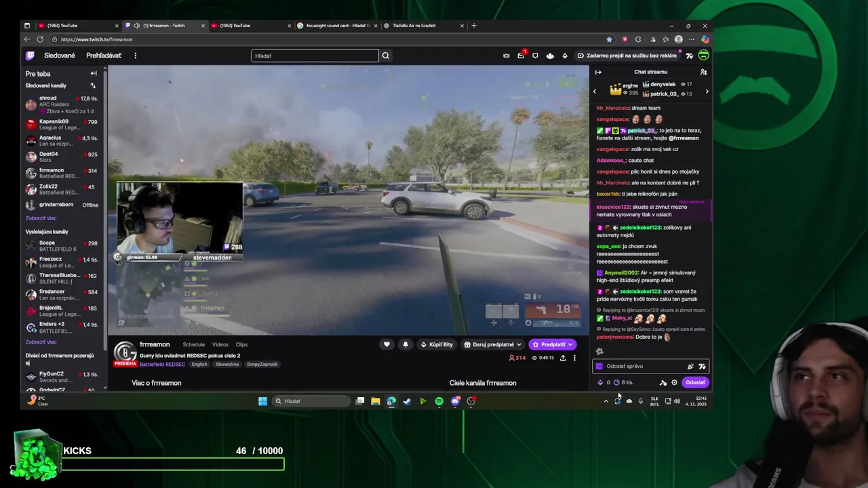Sort followed channels with arrows icon
868x488 pixels.
click(x=93, y=85)
